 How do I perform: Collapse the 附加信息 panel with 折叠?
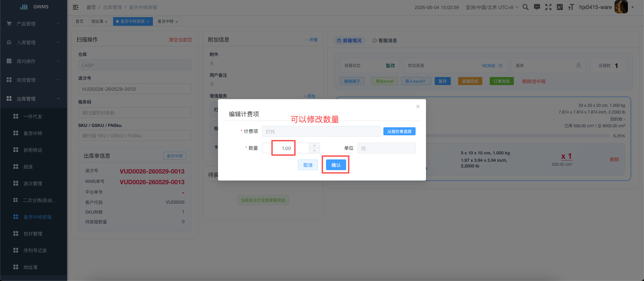tap(311, 40)
